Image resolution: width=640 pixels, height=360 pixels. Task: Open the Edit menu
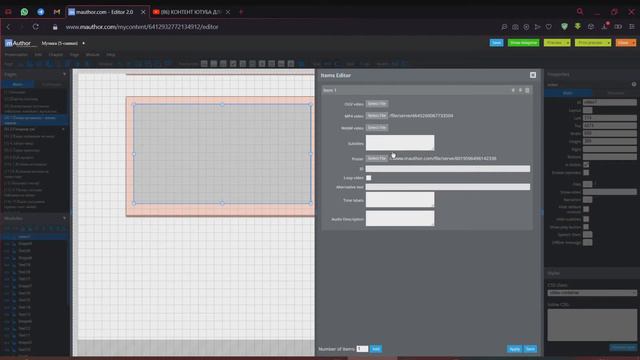(x=38, y=54)
